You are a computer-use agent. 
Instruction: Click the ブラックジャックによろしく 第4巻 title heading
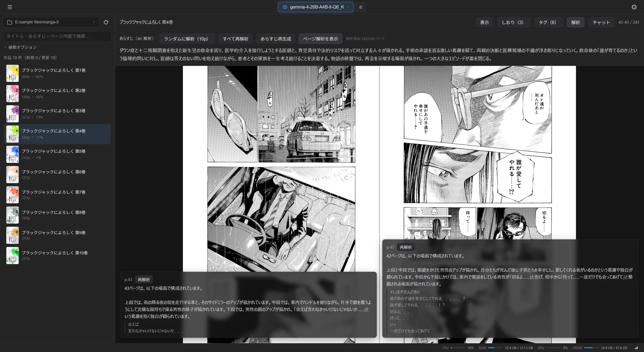click(146, 22)
